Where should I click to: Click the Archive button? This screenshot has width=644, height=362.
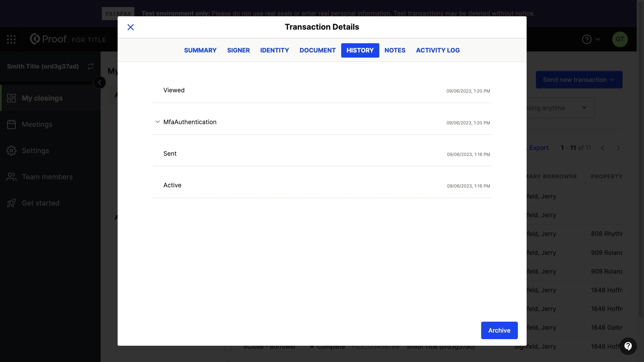coord(499,330)
